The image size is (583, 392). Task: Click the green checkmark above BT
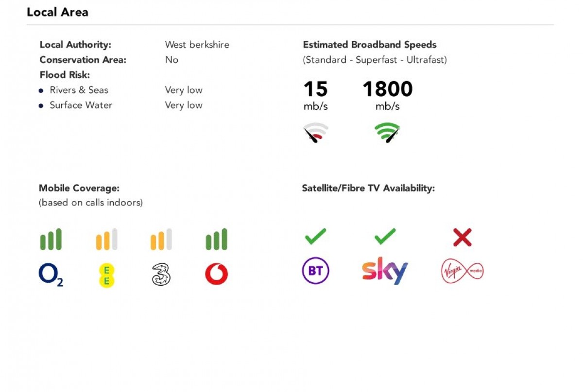[x=316, y=237]
